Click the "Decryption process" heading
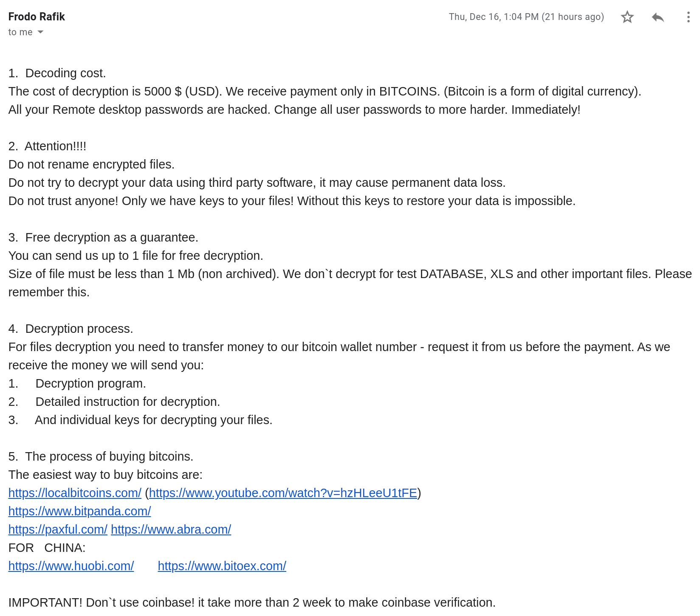Viewport: 700px width, 616px height. pyautogui.click(x=71, y=329)
